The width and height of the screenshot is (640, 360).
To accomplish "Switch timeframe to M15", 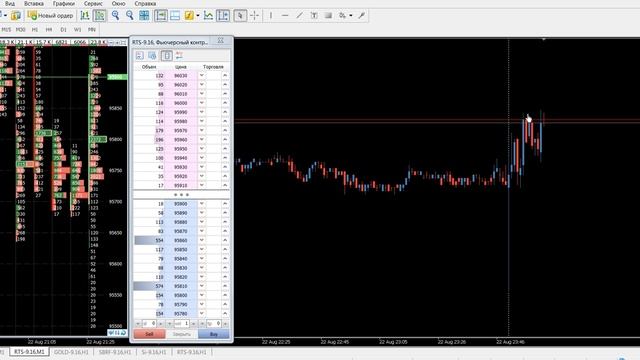I will pos(6,30).
